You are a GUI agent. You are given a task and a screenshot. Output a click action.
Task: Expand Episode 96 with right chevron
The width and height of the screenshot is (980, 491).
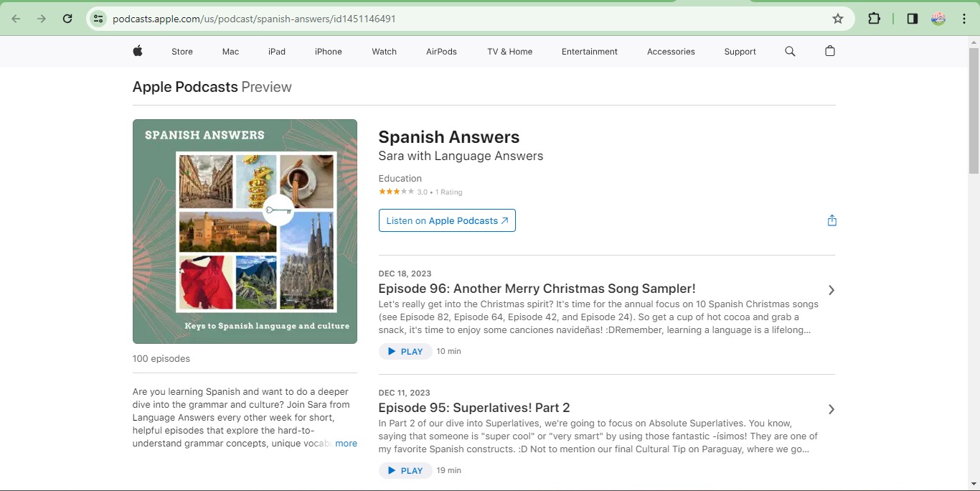pos(831,290)
